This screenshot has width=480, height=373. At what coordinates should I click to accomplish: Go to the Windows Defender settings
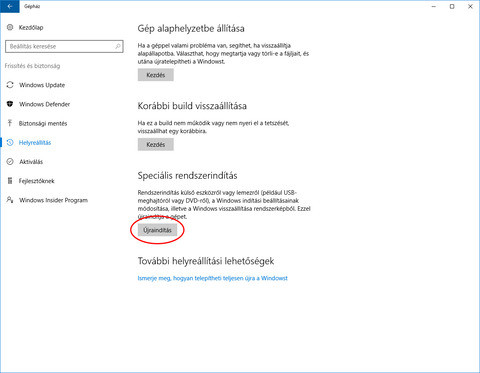pyautogui.click(x=45, y=104)
